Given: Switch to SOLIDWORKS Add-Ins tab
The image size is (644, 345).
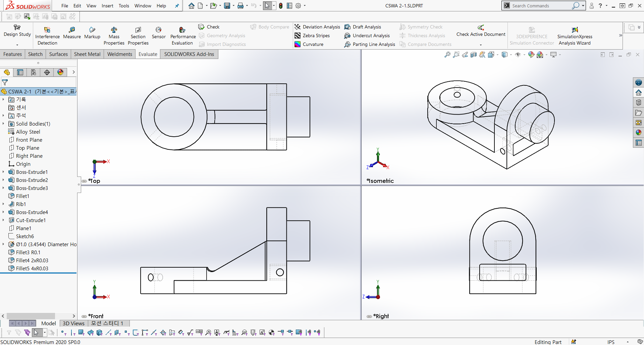Looking at the screenshot, I should click(189, 54).
